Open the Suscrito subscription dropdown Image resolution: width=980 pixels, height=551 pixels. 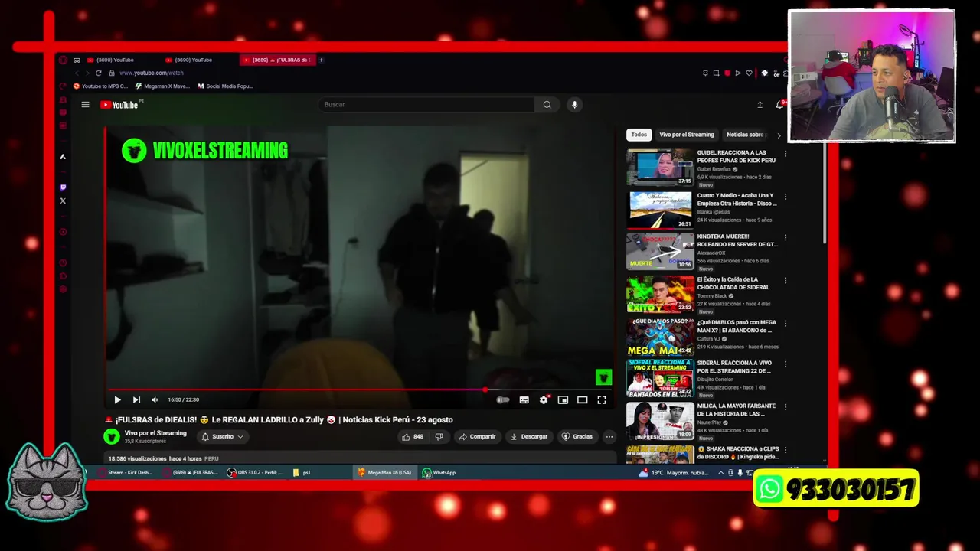(x=222, y=436)
